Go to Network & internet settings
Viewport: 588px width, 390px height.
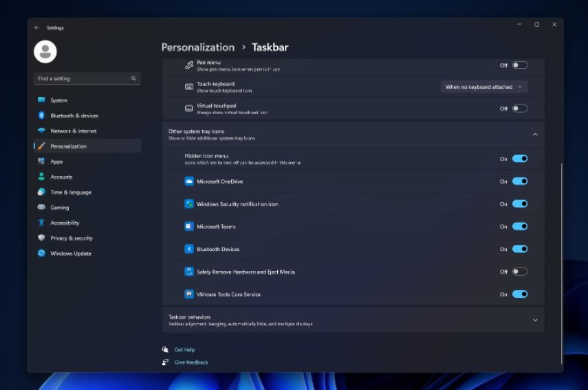point(74,131)
